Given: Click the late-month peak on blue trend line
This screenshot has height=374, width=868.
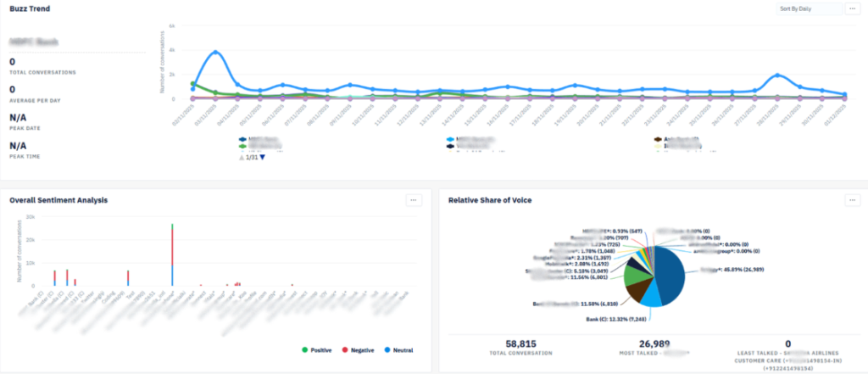Looking at the screenshot, I should coord(778,75).
